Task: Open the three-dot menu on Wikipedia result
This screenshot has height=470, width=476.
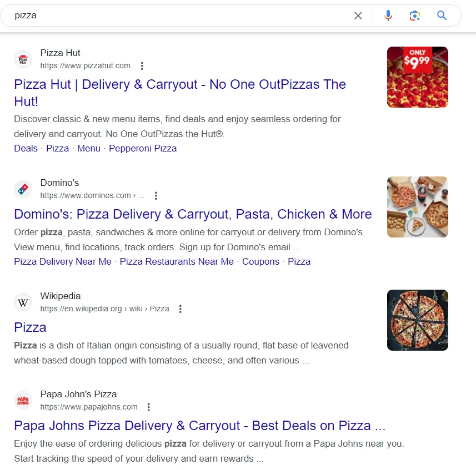Action: 181,309
